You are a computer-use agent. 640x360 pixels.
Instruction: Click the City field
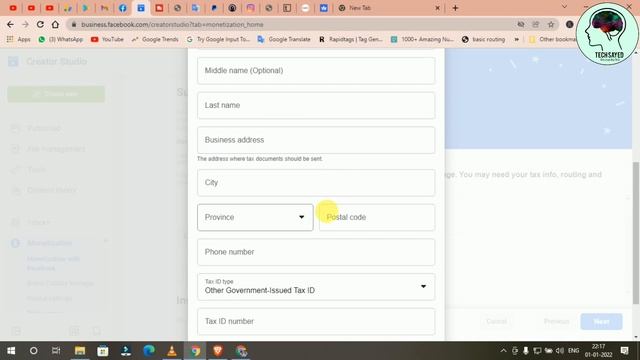[316, 182]
